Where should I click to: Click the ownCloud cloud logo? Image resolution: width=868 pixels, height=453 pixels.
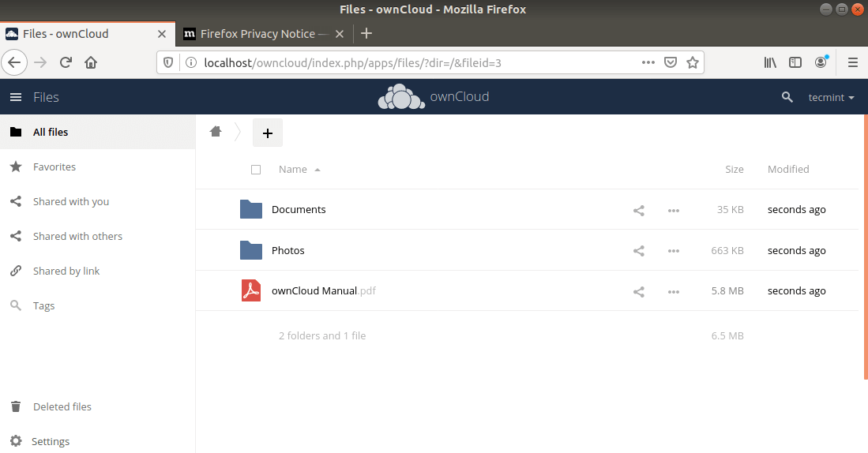(x=401, y=97)
